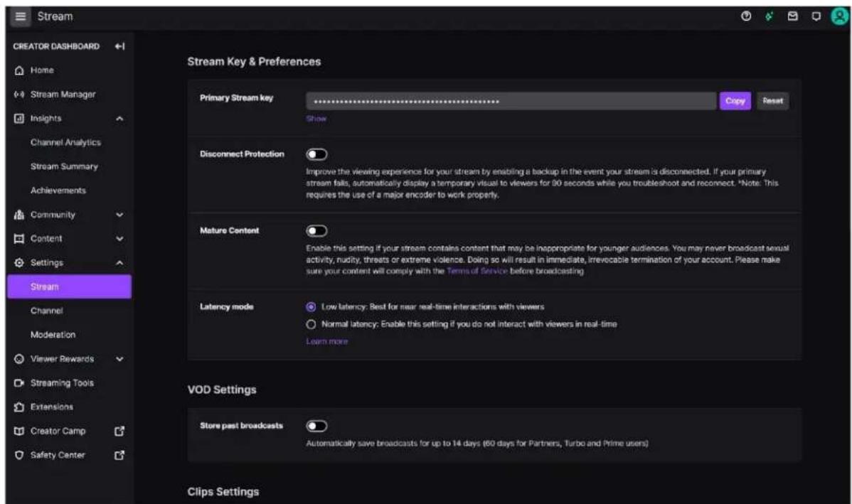
Task: Open the help question mark icon
Action: coord(746,16)
